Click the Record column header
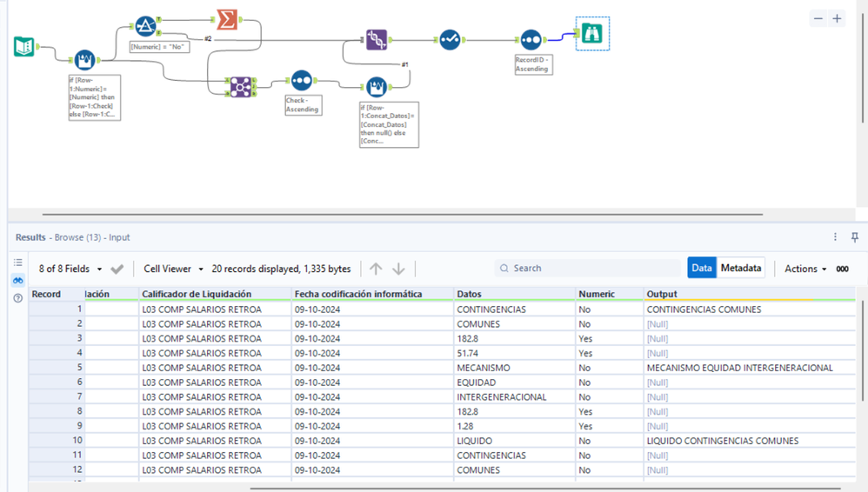This screenshot has height=492, width=868. (x=57, y=294)
